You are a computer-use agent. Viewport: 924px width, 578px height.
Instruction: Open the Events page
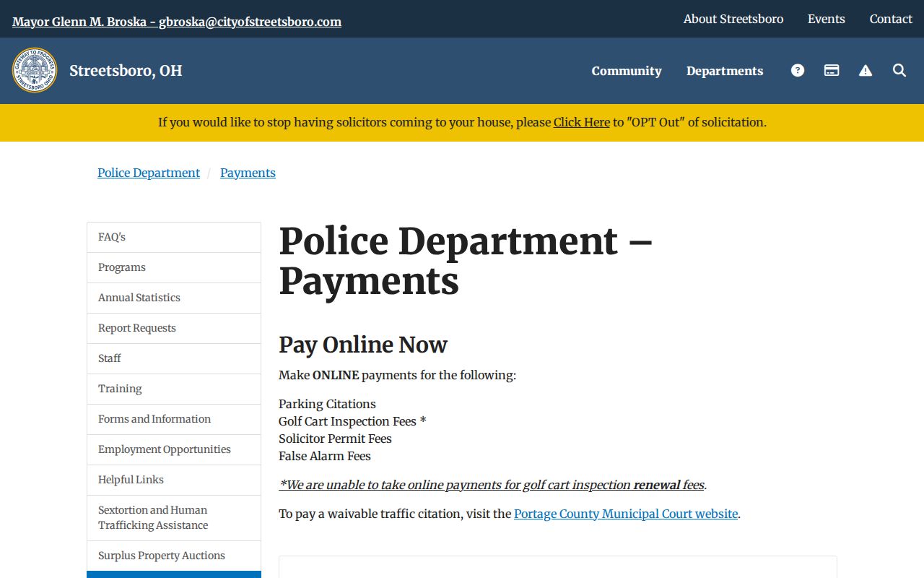[827, 19]
